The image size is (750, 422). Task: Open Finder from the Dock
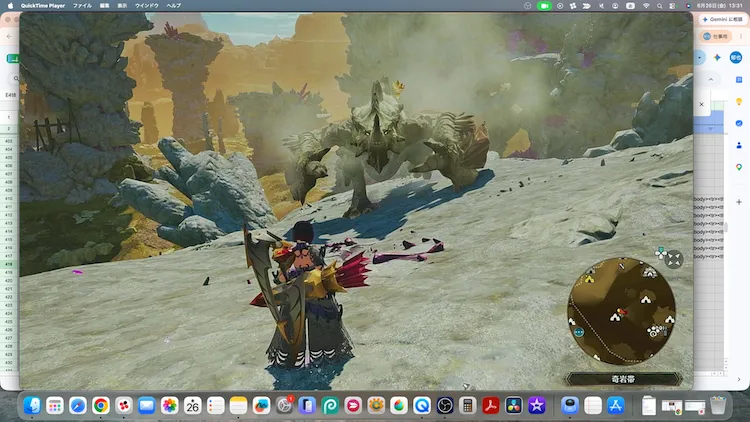pyautogui.click(x=32, y=406)
